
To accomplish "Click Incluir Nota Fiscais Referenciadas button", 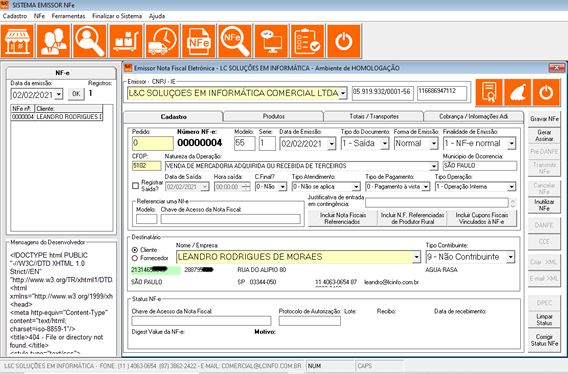I will point(343,218).
